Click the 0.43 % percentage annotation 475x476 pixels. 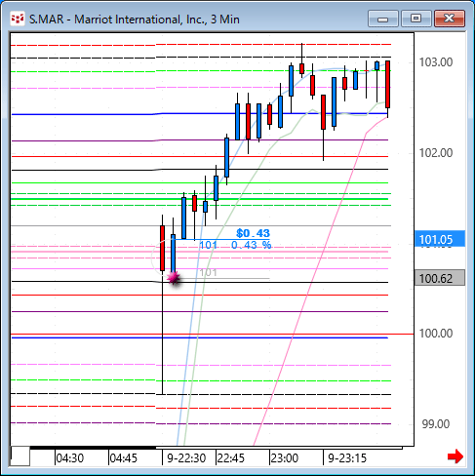click(251, 245)
